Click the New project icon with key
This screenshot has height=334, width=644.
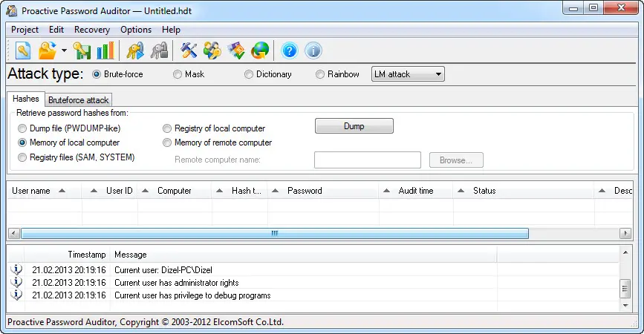click(x=23, y=51)
